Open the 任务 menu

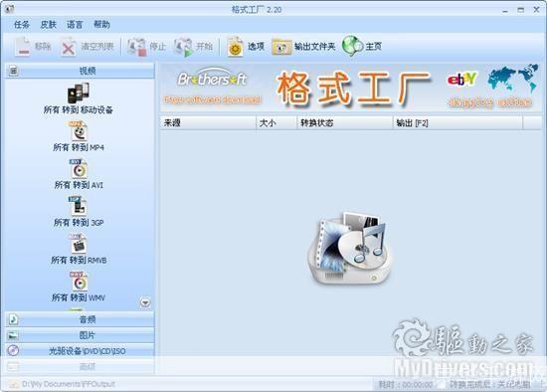click(x=21, y=25)
